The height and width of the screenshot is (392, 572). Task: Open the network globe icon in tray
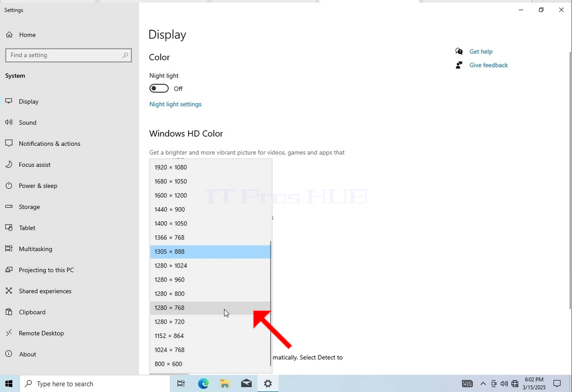click(514, 384)
